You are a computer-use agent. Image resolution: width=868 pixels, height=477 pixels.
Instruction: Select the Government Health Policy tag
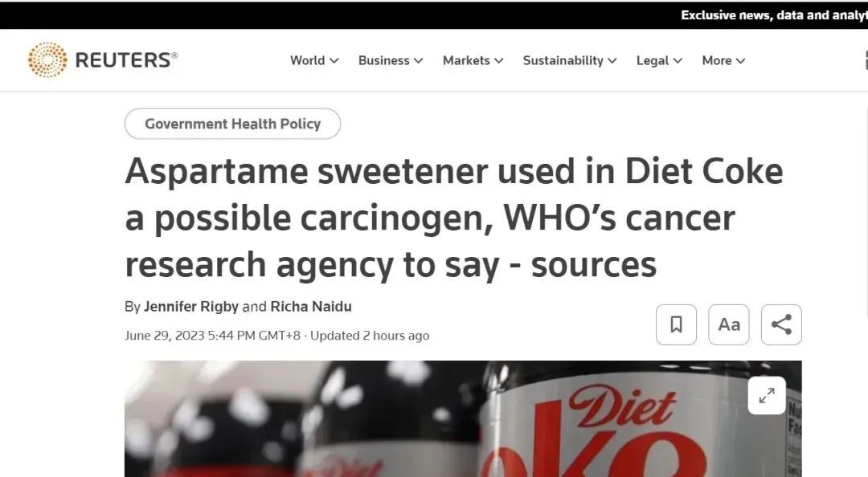click(x=232, y=124)
